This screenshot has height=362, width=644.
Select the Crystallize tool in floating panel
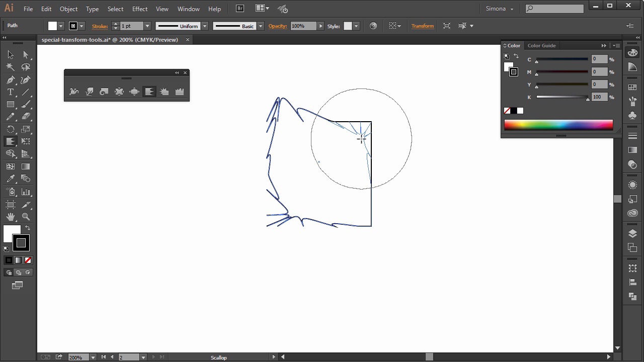[165, 92]
